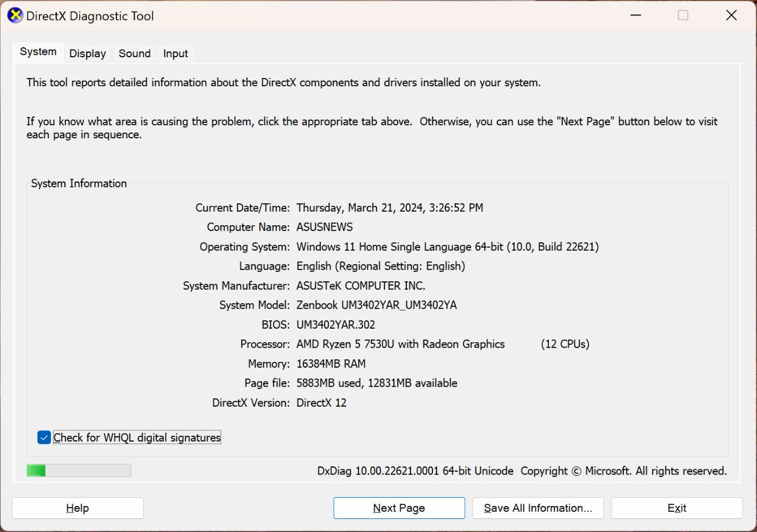Viewport: 757px width, 532px height.
Task: Click BIOS value 'UM3402YAR.302'
Action: pyautogui.click(x=336, y=325)
